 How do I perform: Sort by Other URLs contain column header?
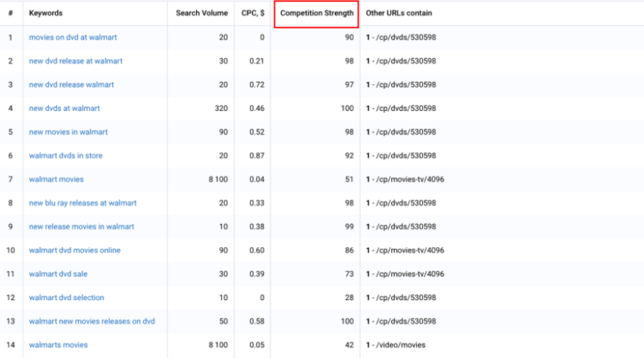[x=399, y=13]
